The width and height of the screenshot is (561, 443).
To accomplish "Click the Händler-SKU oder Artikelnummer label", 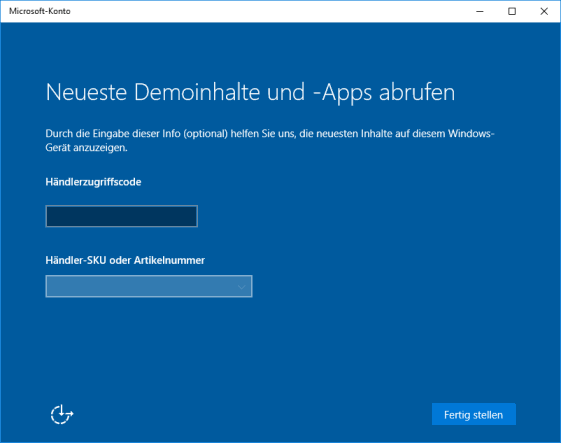I will [125, 260].
